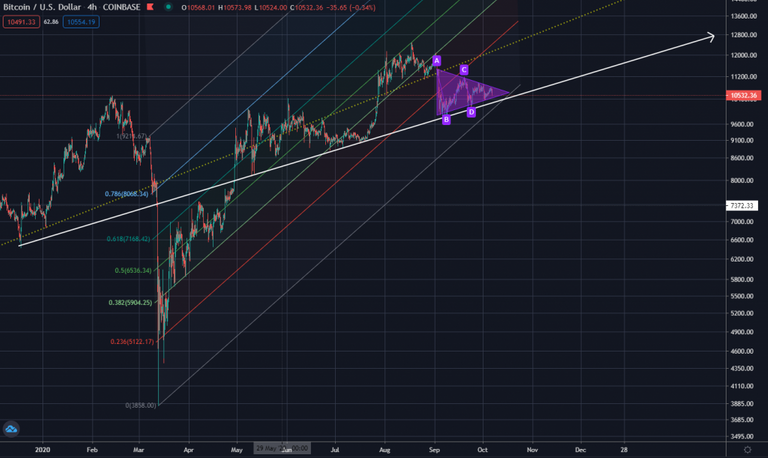Select the triangle pattern point B marker
Image resolution: width=768 pixels, height=458 pixels.
(446, 120)
